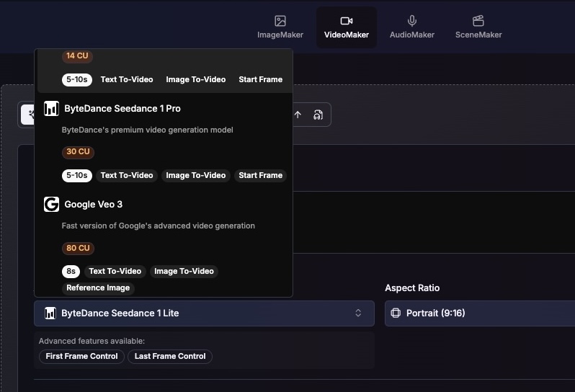Click Text To-Video tag under Seedance 1 Pro

coord(127,176)
